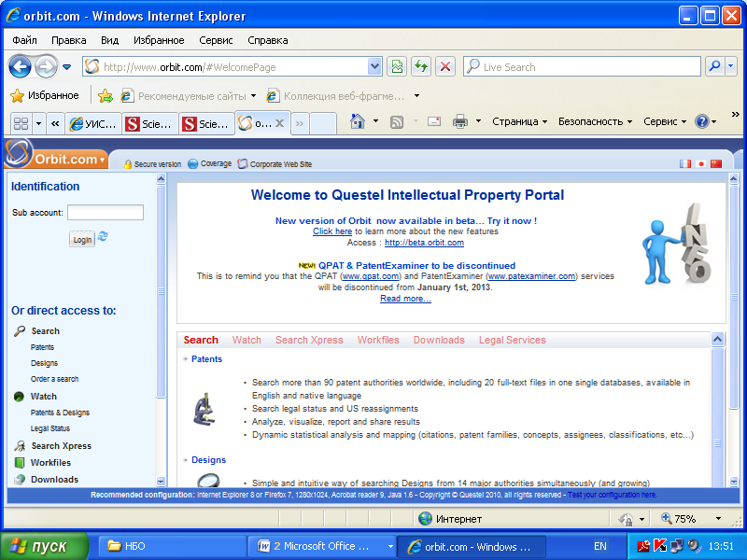Image resolution: width=747 pixels, height=560 pixels.
Task: Click the Login button
Action: [82, 240]
